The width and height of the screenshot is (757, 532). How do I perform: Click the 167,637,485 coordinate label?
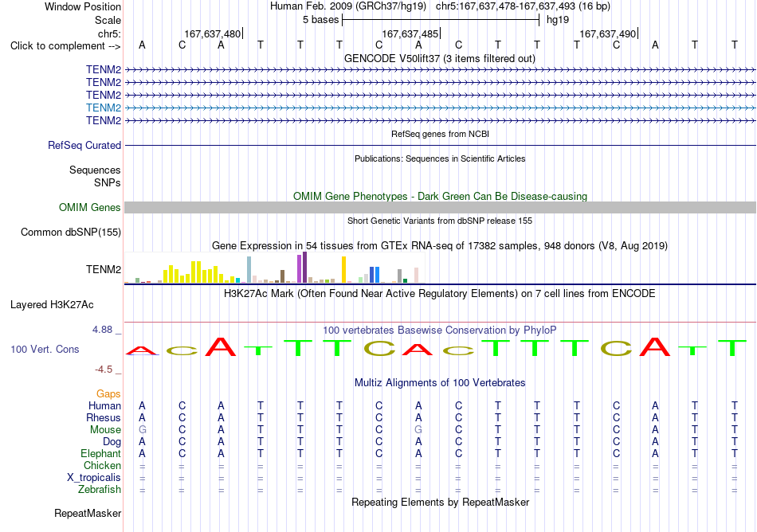[x=410, y=33]
